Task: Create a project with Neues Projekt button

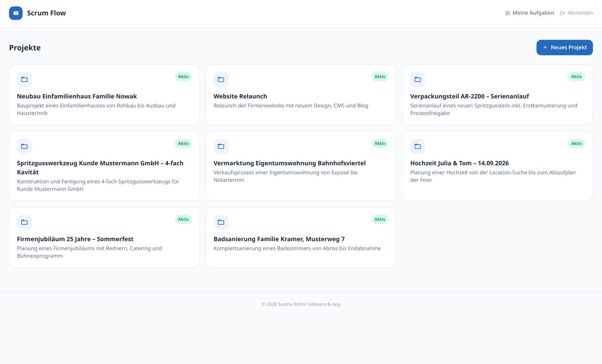Action: click(565, 47)
